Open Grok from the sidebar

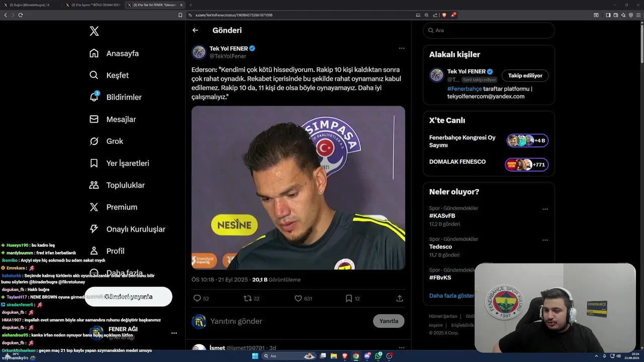[x=106, y=141]
